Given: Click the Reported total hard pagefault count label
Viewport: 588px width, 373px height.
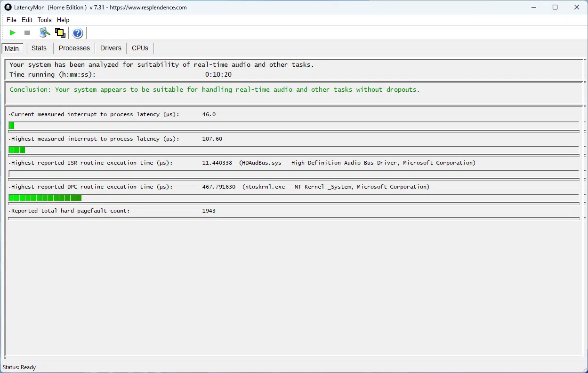Looking at the screenshot, I should [70, 211].
